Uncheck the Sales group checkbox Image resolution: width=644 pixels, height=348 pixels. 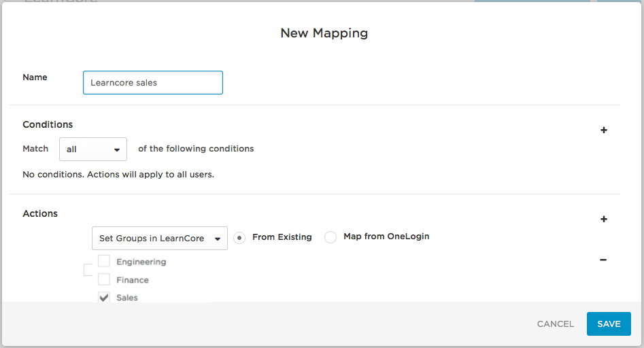click(x=104, y=297)
